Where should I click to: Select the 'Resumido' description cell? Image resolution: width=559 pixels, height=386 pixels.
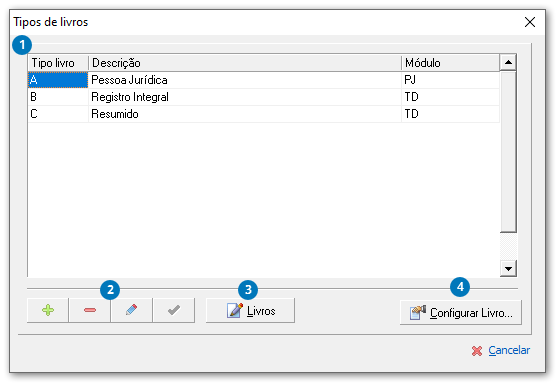pos(245,114)
